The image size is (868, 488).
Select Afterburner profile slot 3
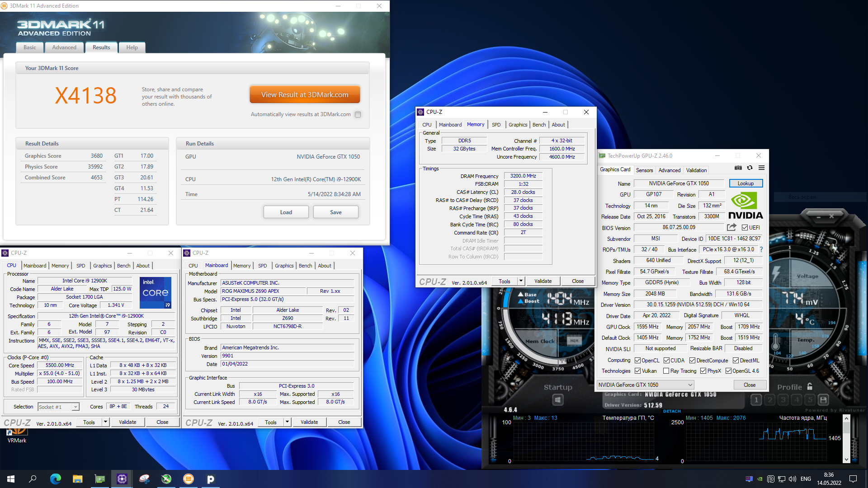[783, 400]
